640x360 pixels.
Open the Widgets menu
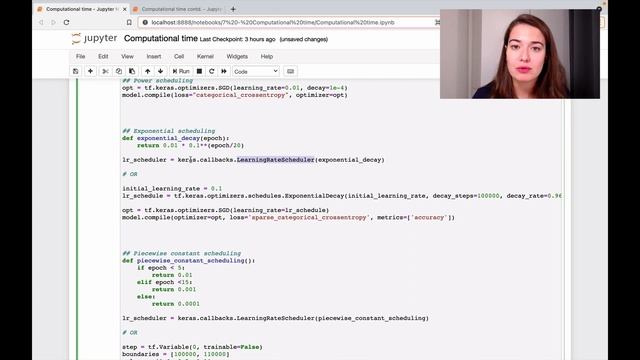coord(237,56)
